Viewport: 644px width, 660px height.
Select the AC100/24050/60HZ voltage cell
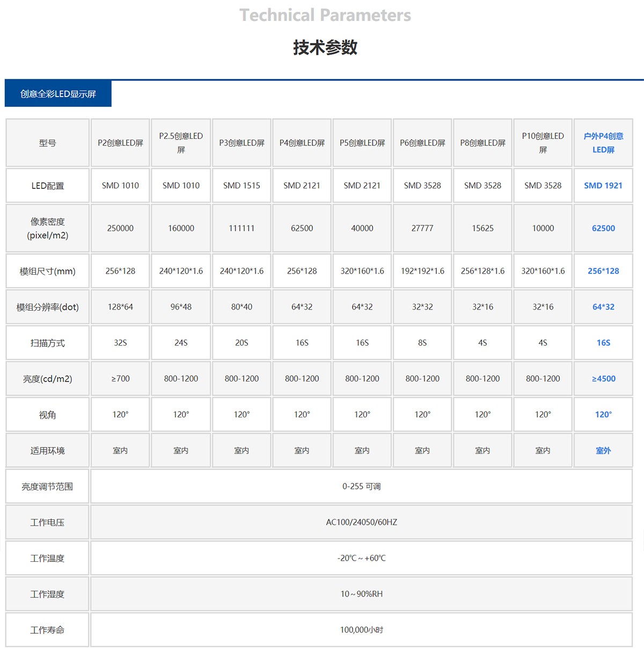coord(361,522)
